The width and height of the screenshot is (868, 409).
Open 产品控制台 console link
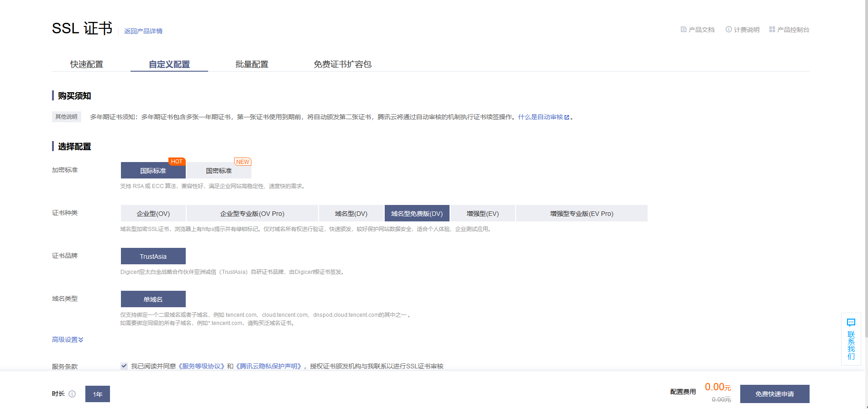point(789,30)
